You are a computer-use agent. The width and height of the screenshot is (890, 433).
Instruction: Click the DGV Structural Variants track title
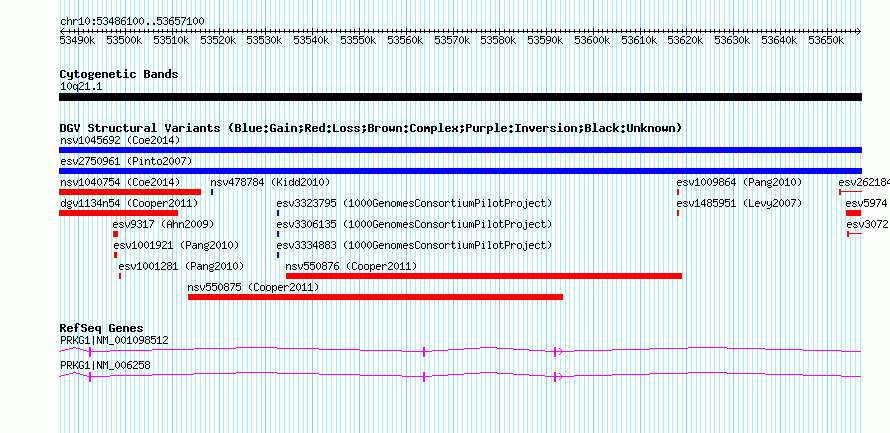[x=371, y=128]
